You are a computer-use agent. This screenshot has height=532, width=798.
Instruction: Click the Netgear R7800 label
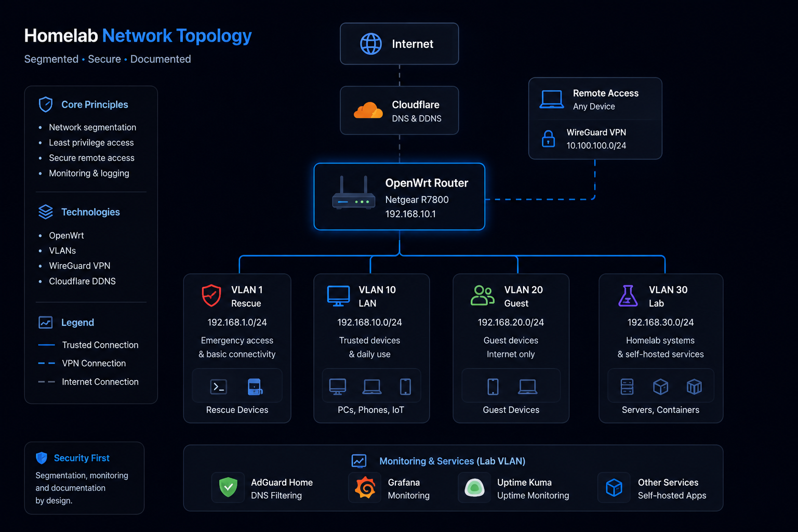coord(417,199)
